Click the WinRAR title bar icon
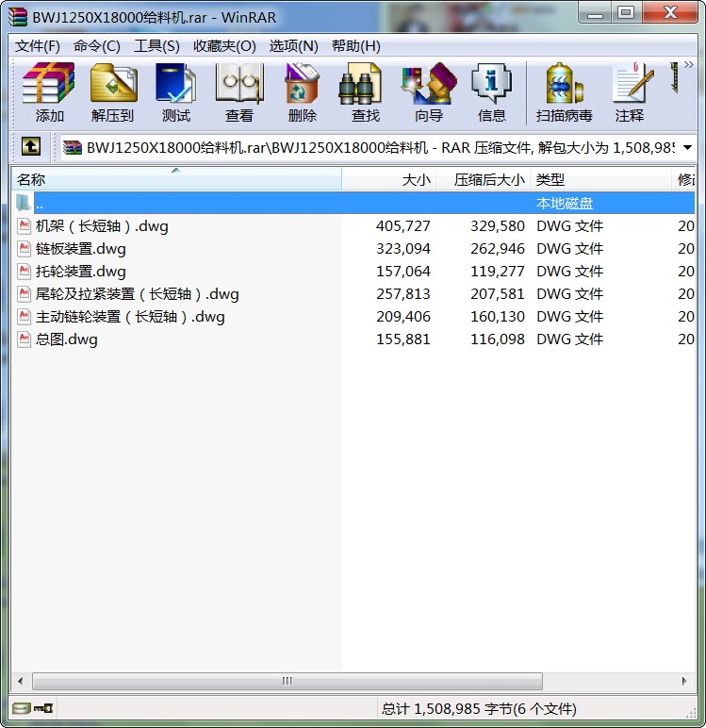The image size is (706, 728). pyautogui.click(x=18, y=17)
